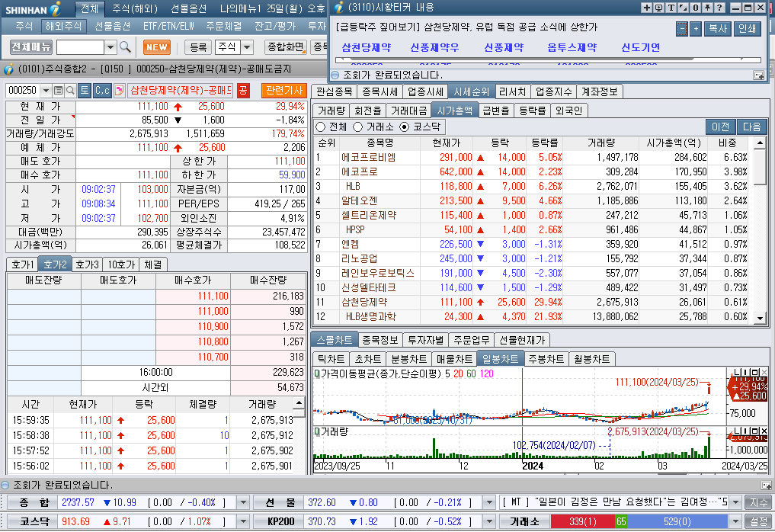Click the monitor icon in the ticker title bar
This screenshot has width=775, height=532.
coord(658,8)
